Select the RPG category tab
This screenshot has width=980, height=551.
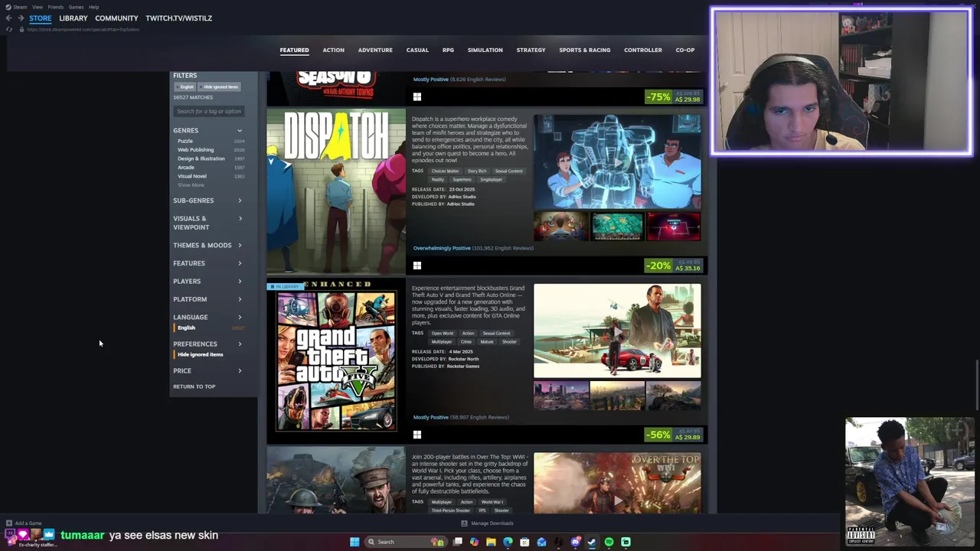[x=448, y=51]
